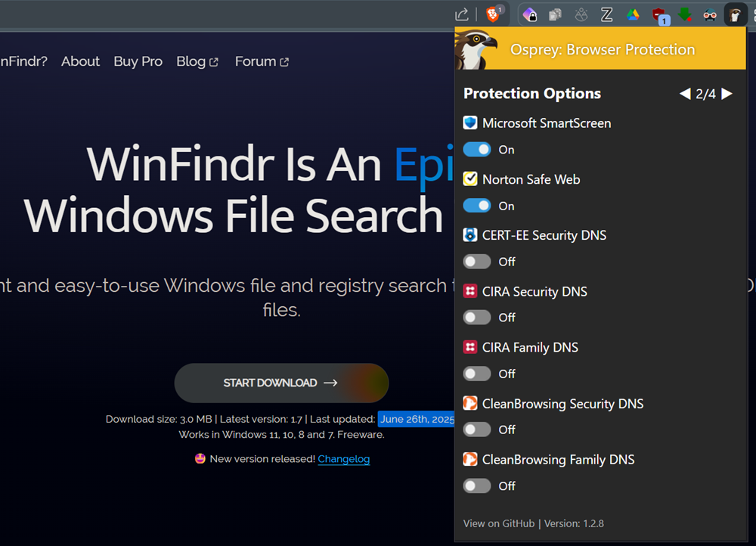This screenshot has width=756, height=546.
Task: Click the osprey bird logo in popup header
Action: click(x=476, y=48)
